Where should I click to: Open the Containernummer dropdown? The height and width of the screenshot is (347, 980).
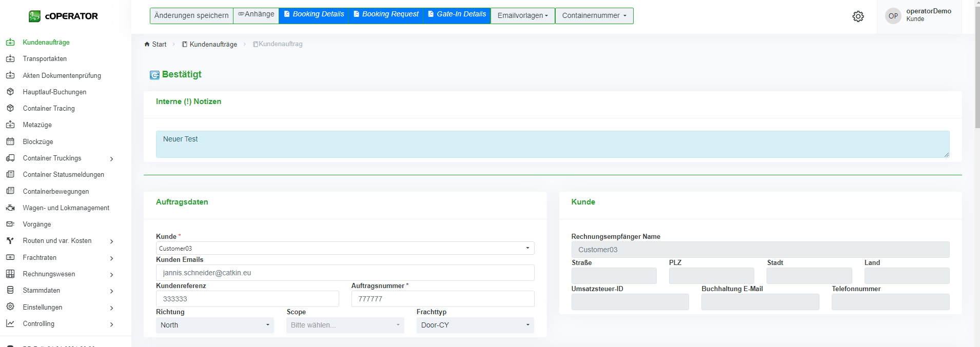(x=594, y=16)
